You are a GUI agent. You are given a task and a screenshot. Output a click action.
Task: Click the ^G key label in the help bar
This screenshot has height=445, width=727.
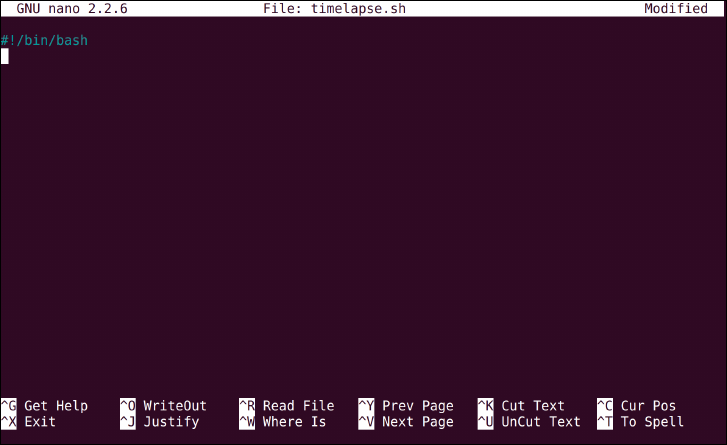click(x=8, y=406)
